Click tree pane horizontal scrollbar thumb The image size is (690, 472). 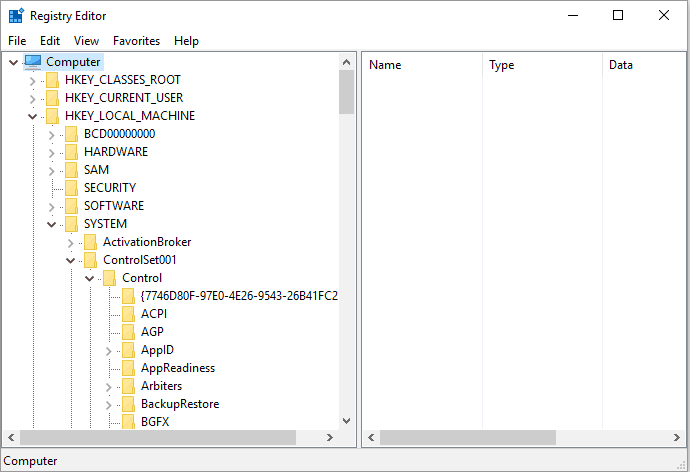[x=158, y=438]
